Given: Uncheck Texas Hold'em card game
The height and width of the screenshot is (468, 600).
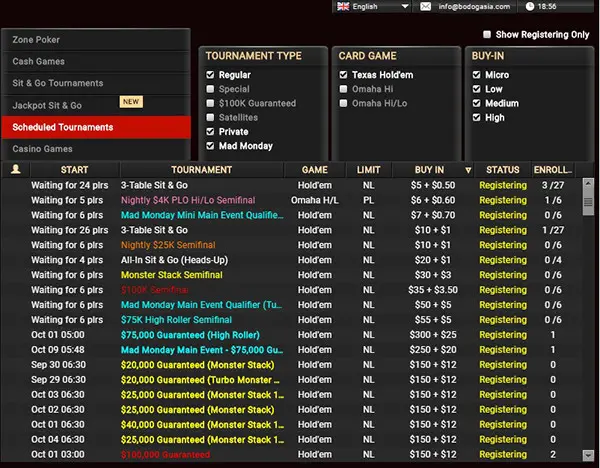Looking at the screenshot, I should click(343, 75).
